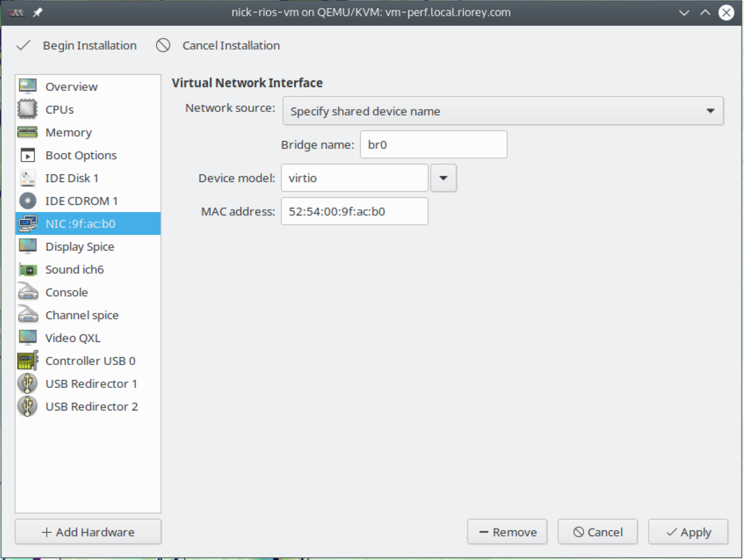Click the Controller USB 0 card icon
This screenshot has height=560, width=744.
[x=28, y=361]
